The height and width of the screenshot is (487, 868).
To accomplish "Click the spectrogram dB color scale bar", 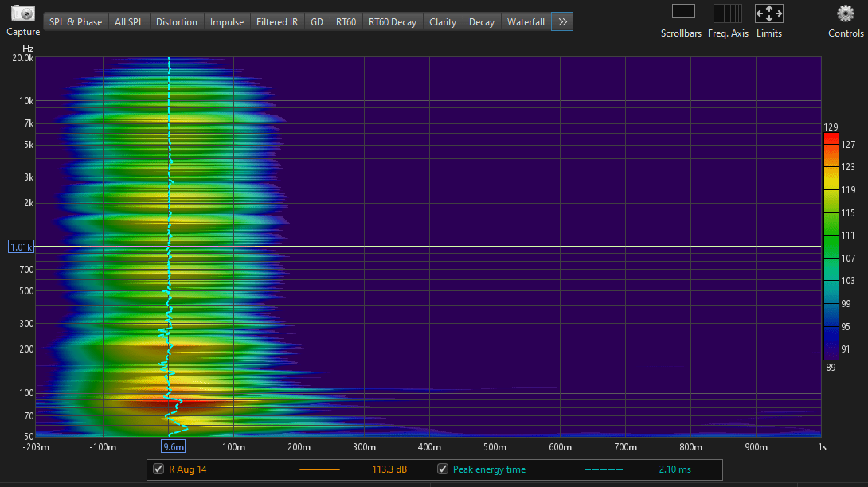I will (831, 246).
